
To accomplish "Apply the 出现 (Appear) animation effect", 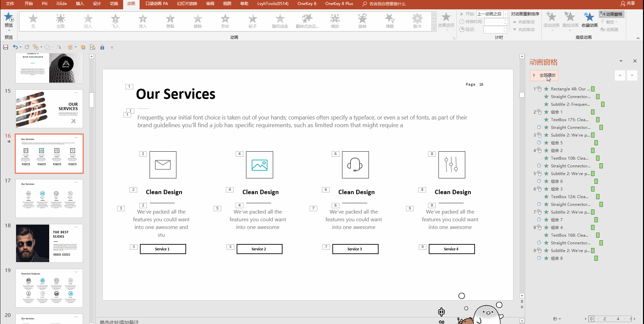I will coord(61,21).
